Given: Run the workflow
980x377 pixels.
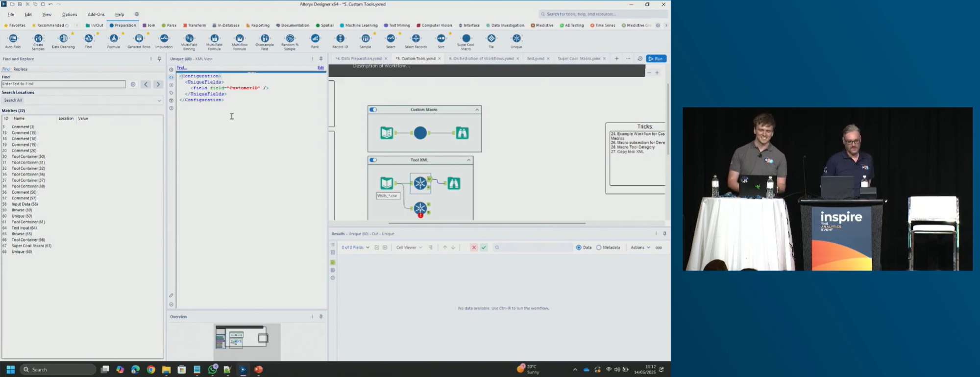Looking at the screenshot, I should (x=656, y=59).
